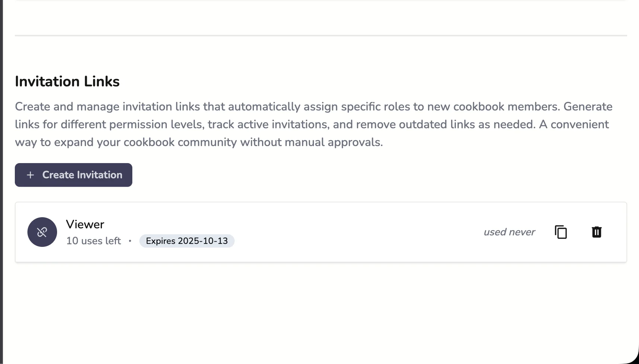Screen dimensions: 639x364
Task: Select the Expires 2025-10-13 badge
Action: pos(187,241)
